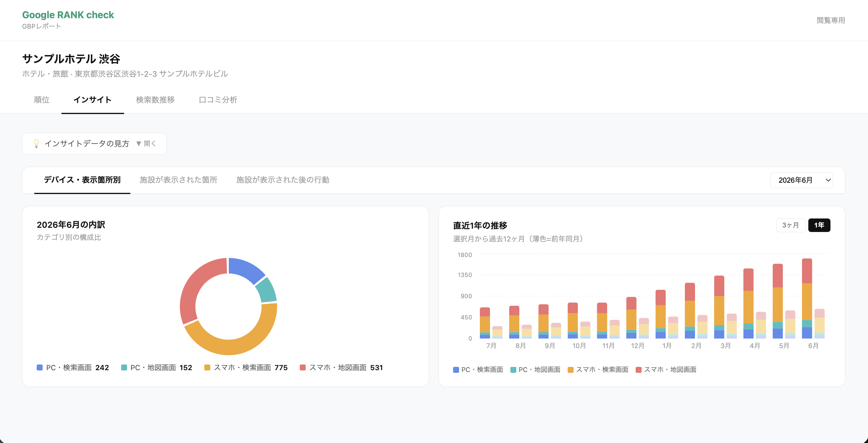Click the value 775 in donut legend

tap(281, 367)
